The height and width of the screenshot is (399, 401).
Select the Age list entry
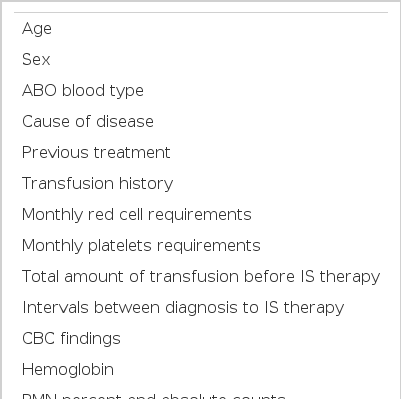pyautogui.click(x=201, y=29)
